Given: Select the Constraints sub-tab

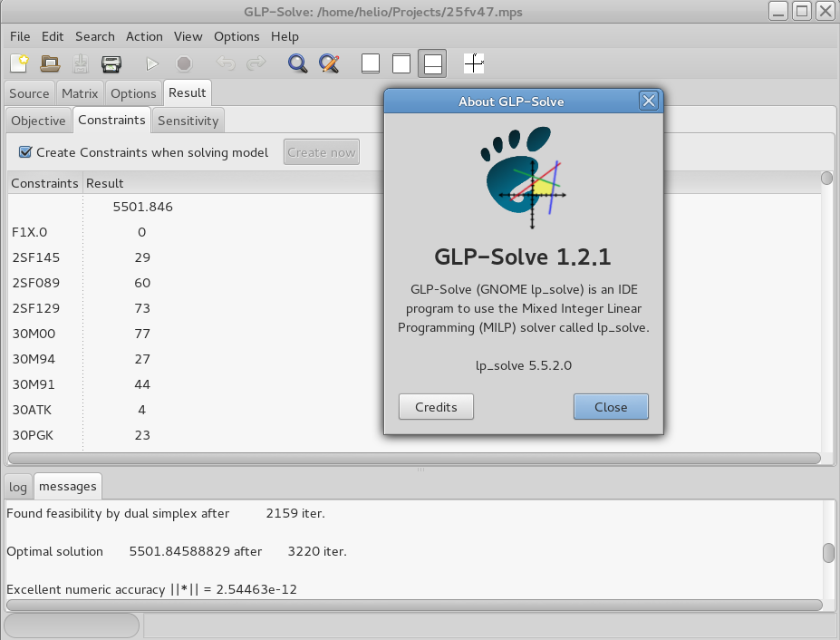Looking at the screenshot, I should point(111,120).
